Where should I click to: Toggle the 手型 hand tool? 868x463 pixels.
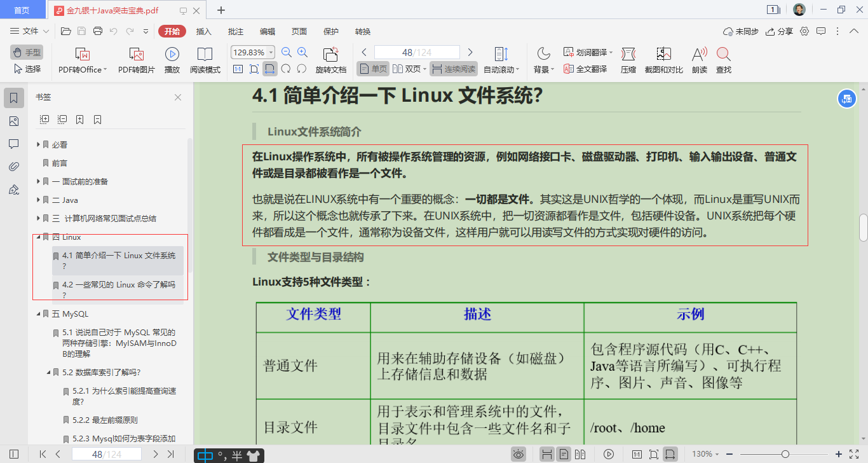click(27, 53)
